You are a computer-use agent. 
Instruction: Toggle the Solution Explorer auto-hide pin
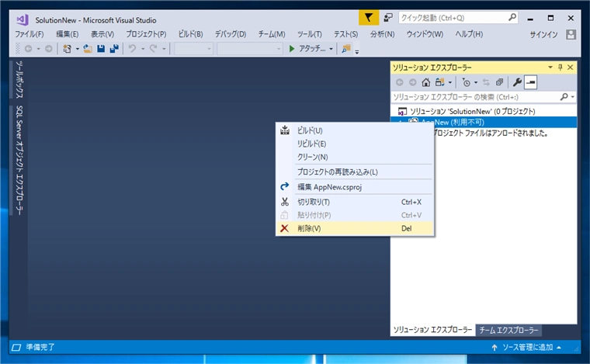pyautogui.click(x=560, y=68)
